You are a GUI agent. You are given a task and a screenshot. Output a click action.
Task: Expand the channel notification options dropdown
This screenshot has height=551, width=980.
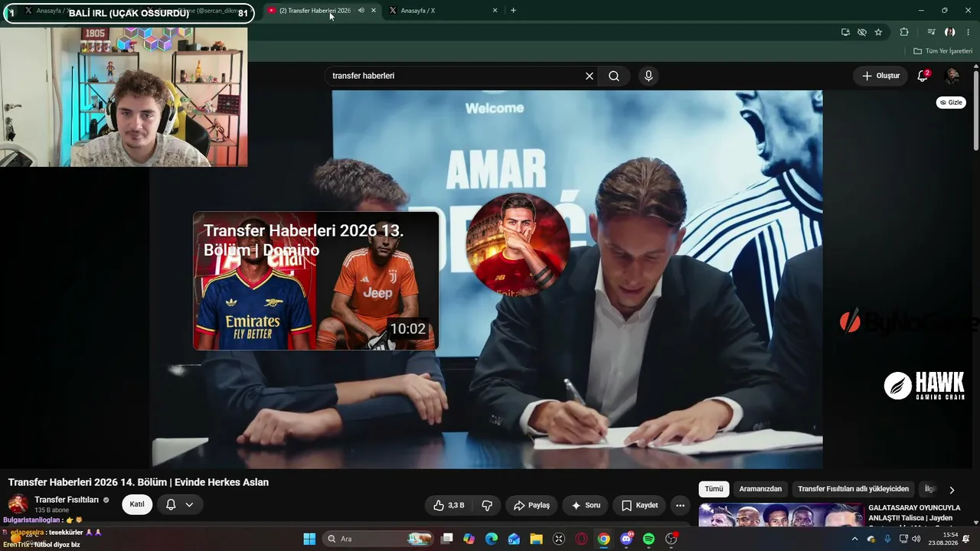click(x=189, y=504)
